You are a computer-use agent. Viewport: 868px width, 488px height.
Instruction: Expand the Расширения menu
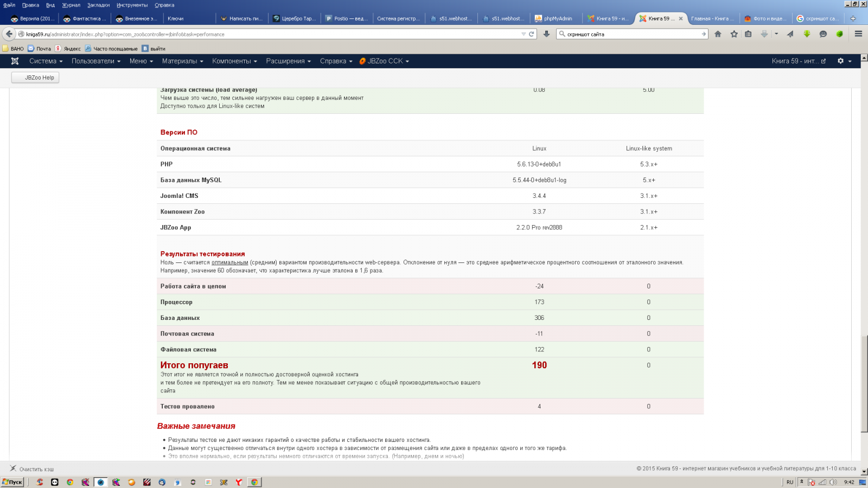pyautogui.click(x=289, y=61)
